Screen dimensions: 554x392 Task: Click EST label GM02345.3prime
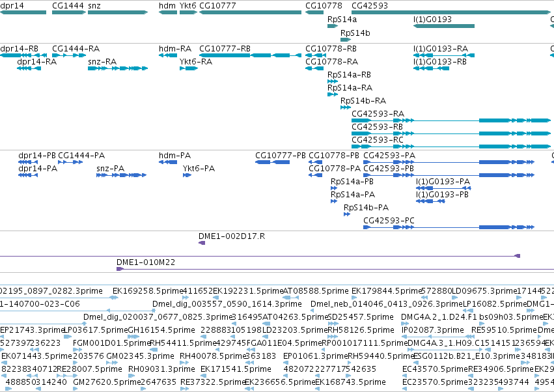pyautogui.click(x=140, y=356)
